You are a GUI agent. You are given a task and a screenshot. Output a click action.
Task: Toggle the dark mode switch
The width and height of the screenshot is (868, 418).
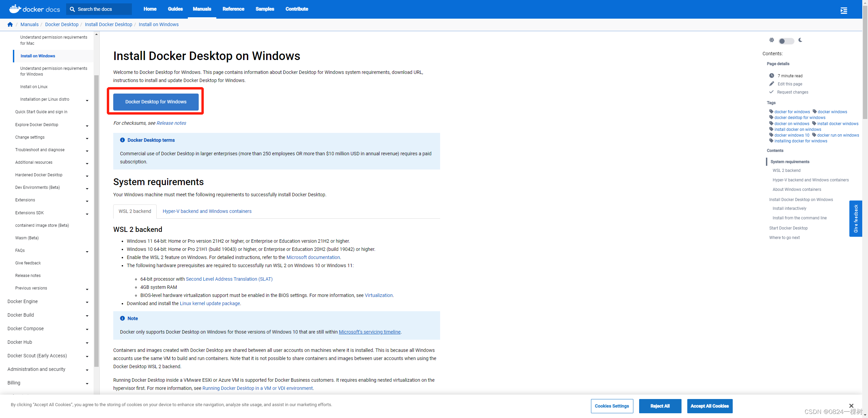pos(786,40)
